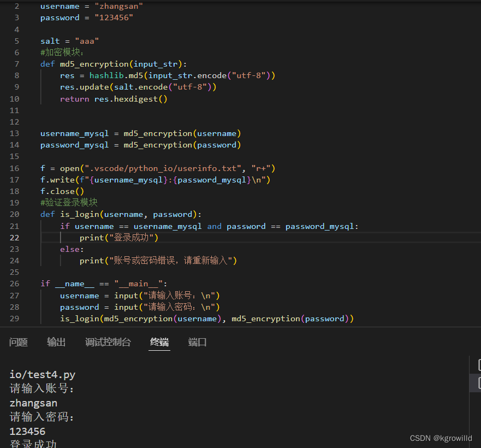Click the 'is_login(md5_encryption(username)' call line
Image resolution: width=481 pixels, height=448 pixels.
[207, 319]
